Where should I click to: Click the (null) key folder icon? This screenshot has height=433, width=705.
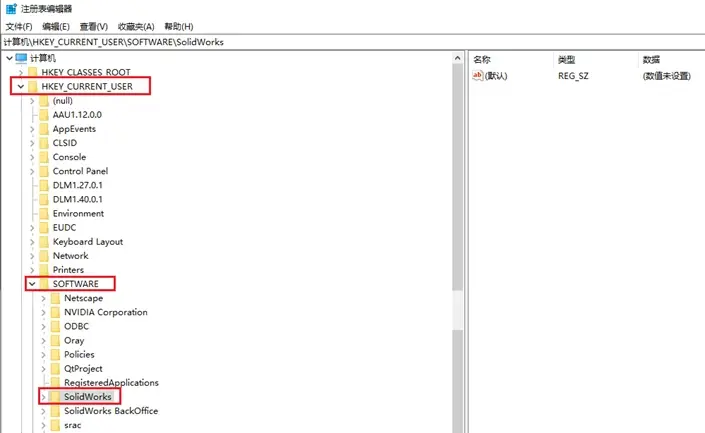coord(44,101)
